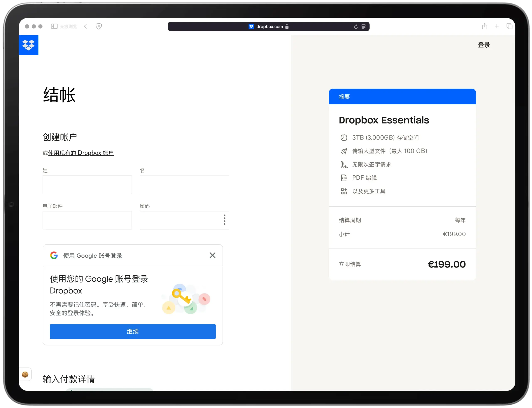Screen dimensions: 532x408
Task: Open cookie preferences icon
Action: coord(25,375)
